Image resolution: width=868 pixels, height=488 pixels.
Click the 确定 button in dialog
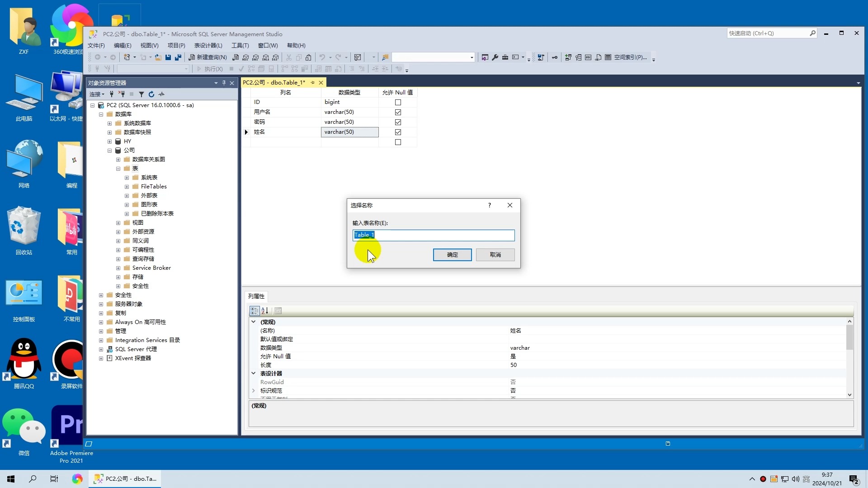tap(452, 255)
